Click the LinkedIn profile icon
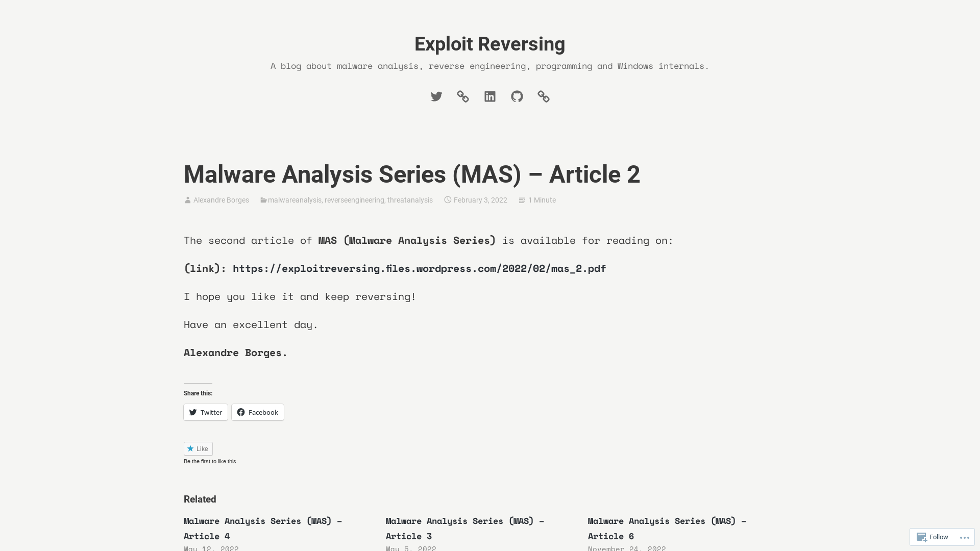The image size is (980, 551). tap(490, 96)
